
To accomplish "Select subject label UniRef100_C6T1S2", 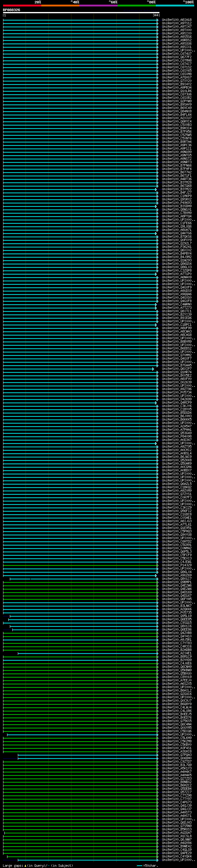I will tap(176, 67).
